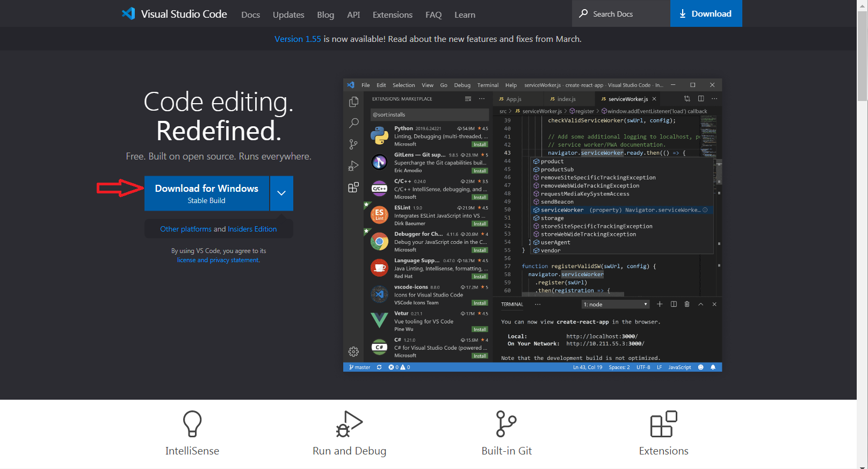Open the Insiders Edition link
Screen dimensions: 868x469
[x=252, y=229]
